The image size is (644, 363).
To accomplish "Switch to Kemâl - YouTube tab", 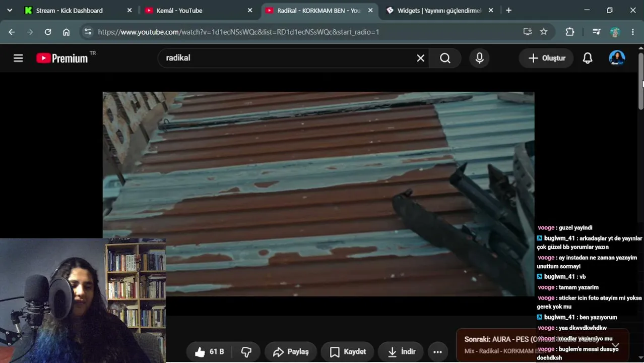I will tap(179, 10).
